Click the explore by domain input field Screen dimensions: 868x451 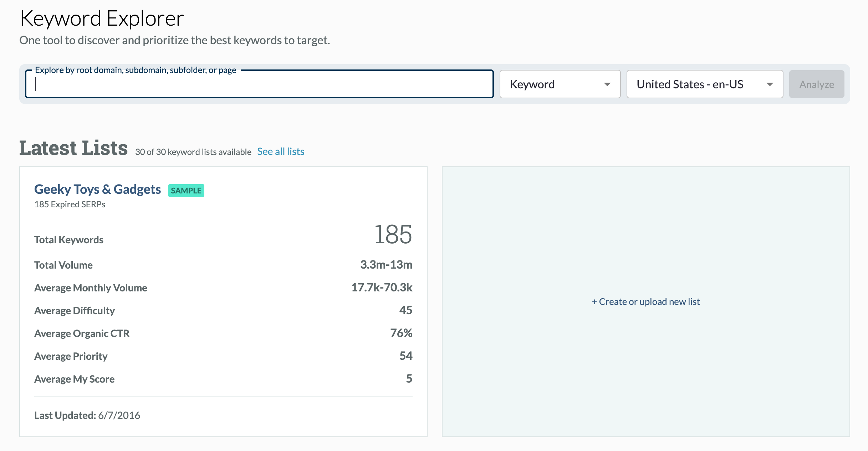[259, 85]
